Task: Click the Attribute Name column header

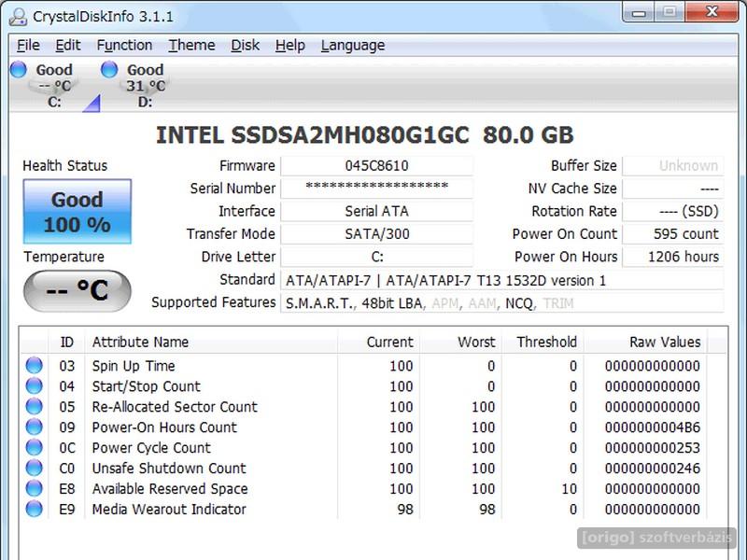Action: click(211, 342)
